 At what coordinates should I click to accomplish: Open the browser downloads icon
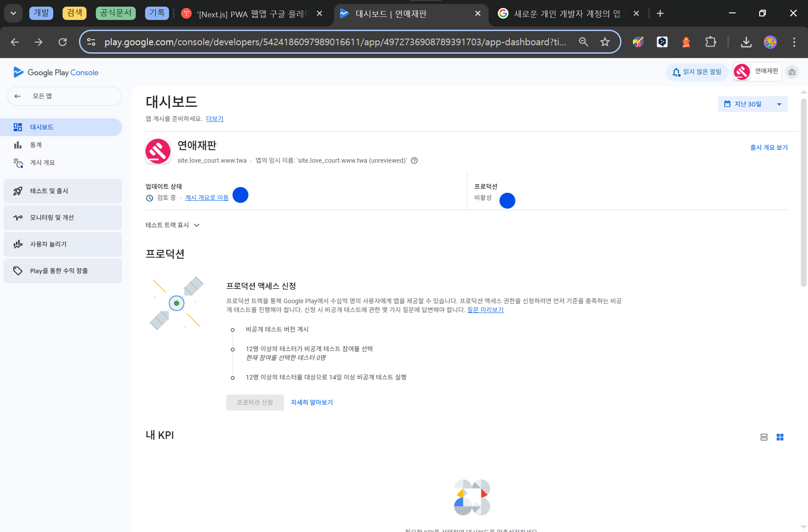pos(746,42)
